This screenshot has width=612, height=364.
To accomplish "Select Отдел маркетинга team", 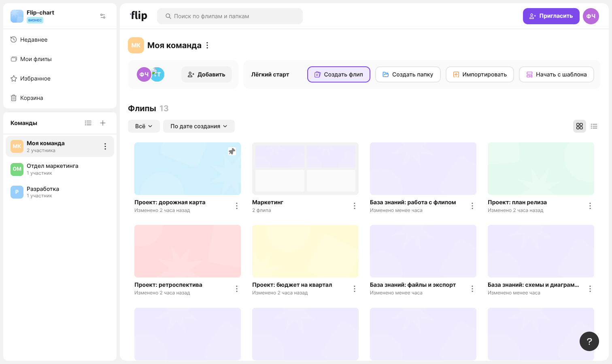I will [60, 169].
